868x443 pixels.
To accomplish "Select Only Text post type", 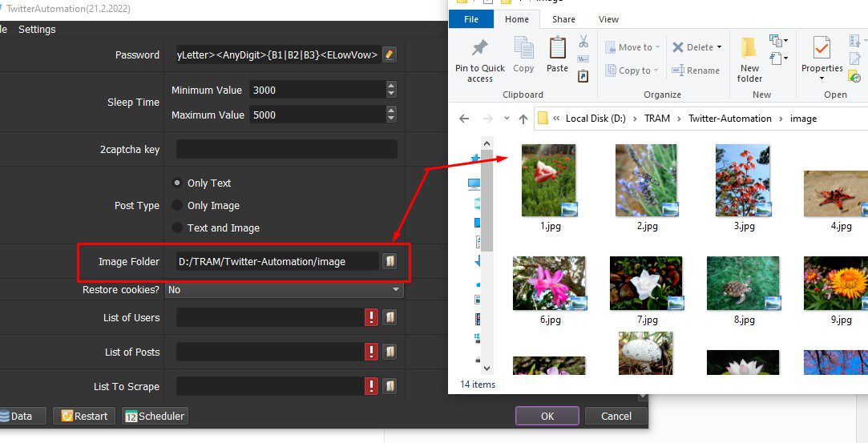I will pyautogui.click(x=177, y=183).
